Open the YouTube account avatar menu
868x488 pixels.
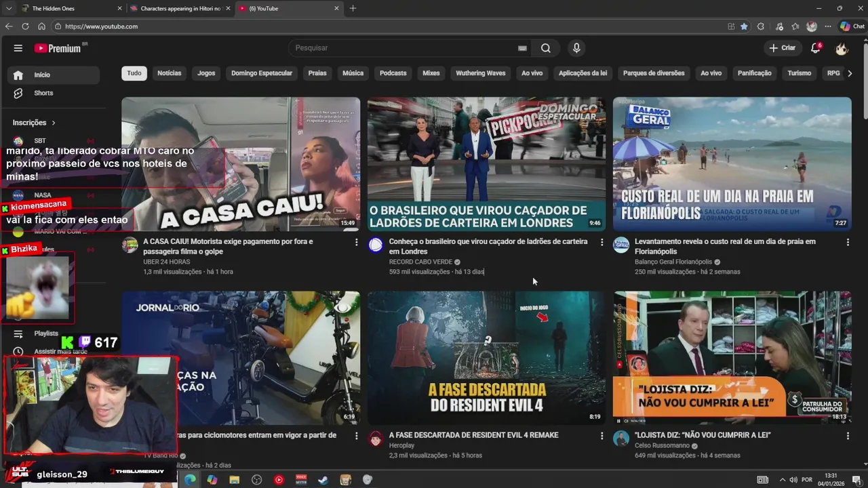[842, 48]
